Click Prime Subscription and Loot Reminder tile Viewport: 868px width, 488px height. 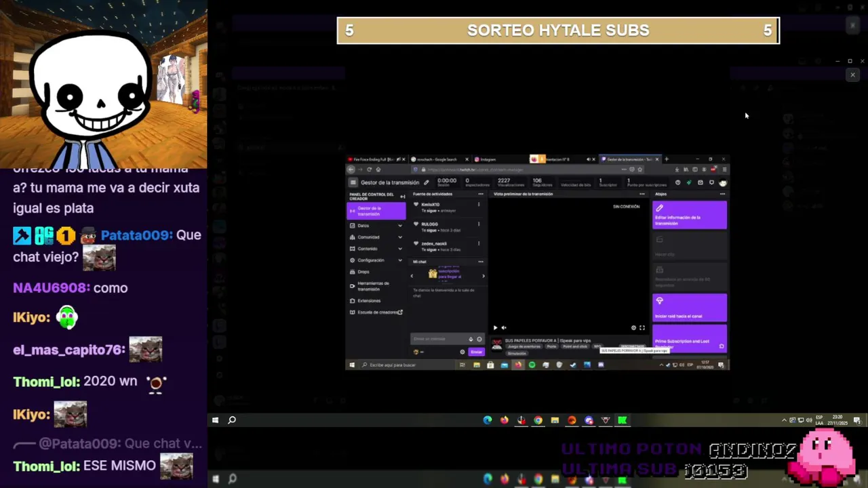click(690, 338)
